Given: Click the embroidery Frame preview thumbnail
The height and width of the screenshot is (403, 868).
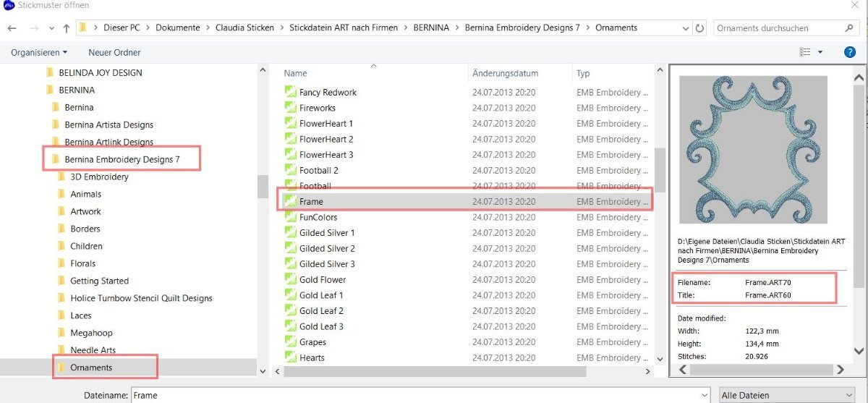Looking at the screenshot, I should point(755,150).
